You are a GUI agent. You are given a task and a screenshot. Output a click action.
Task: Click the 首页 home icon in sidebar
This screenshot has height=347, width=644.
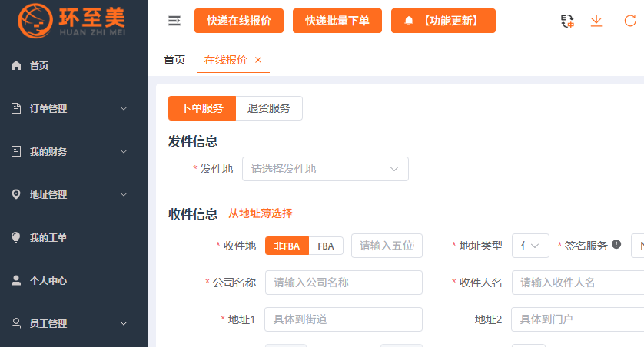click(x=16, y=66)
